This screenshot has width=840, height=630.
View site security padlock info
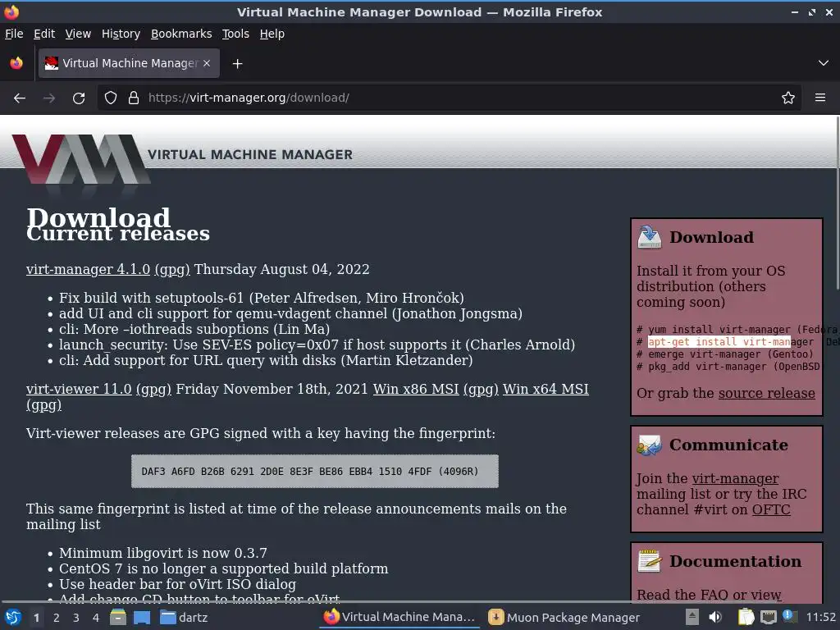[134, 98]
